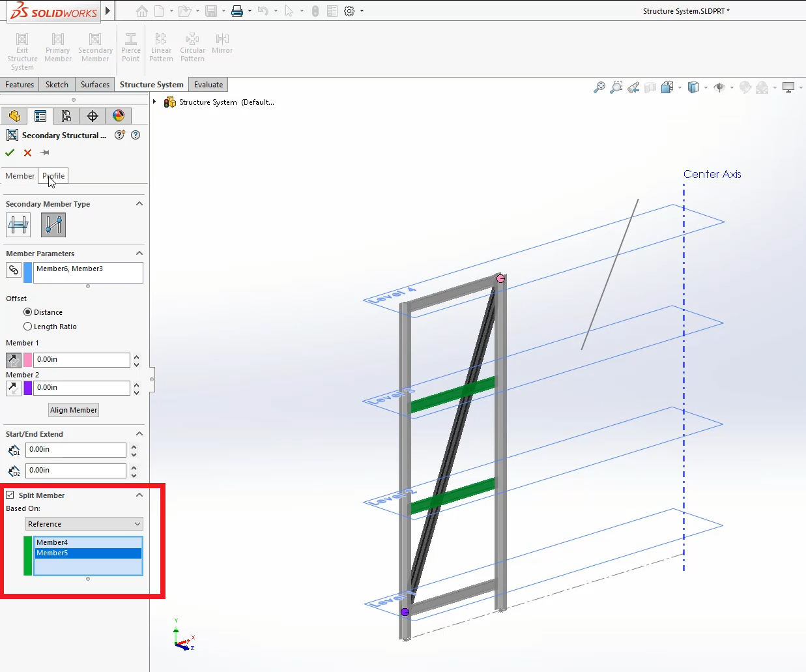Collapse the Member Parameters section
Screen dimensions: 806x672
(x=139, y=254)
